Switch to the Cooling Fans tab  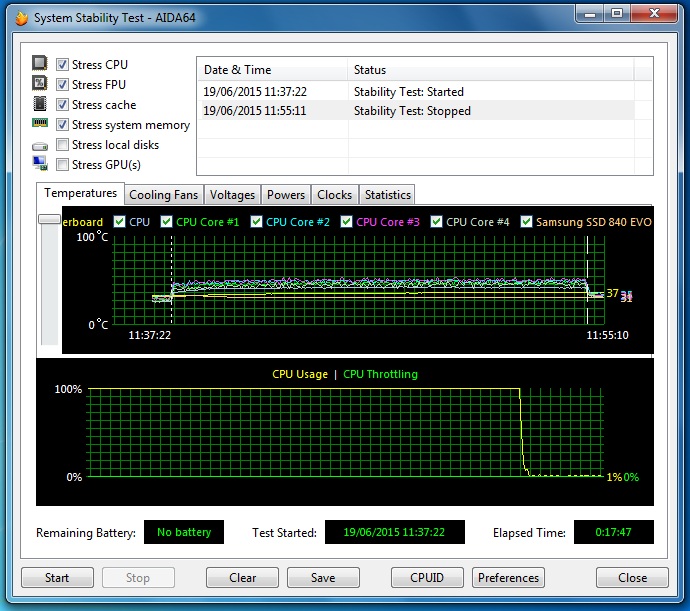pos(164,195)
